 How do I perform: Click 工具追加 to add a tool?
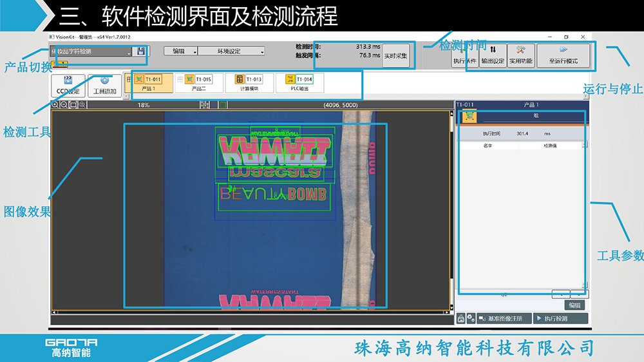(x=104, y=84)
